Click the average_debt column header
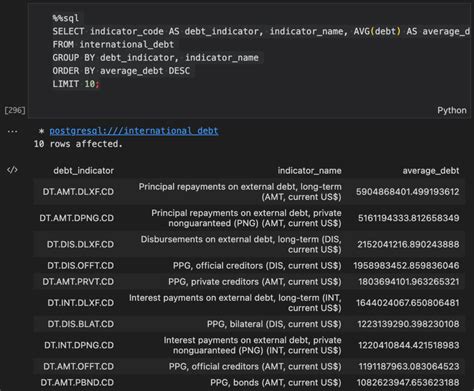Screen dimensions: 474x391 [x=431, y=171]
